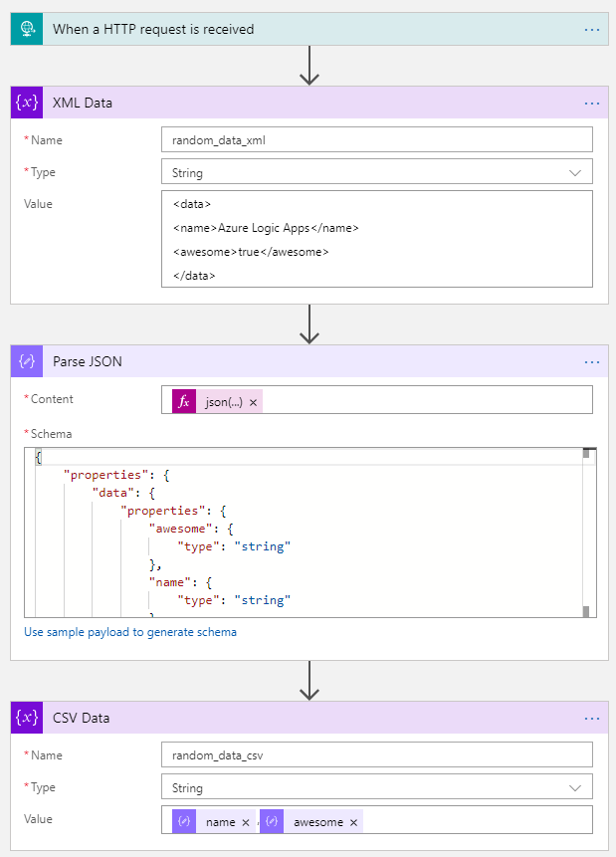
Task: Select the XML Data variable icon
Action: (26, 103)
